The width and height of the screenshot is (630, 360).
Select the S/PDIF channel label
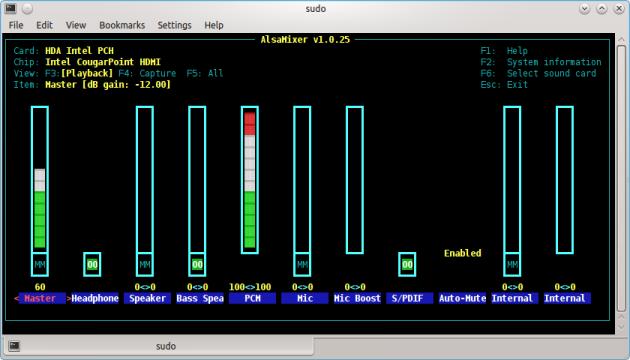pyautogui.click(x=410, y=299)
